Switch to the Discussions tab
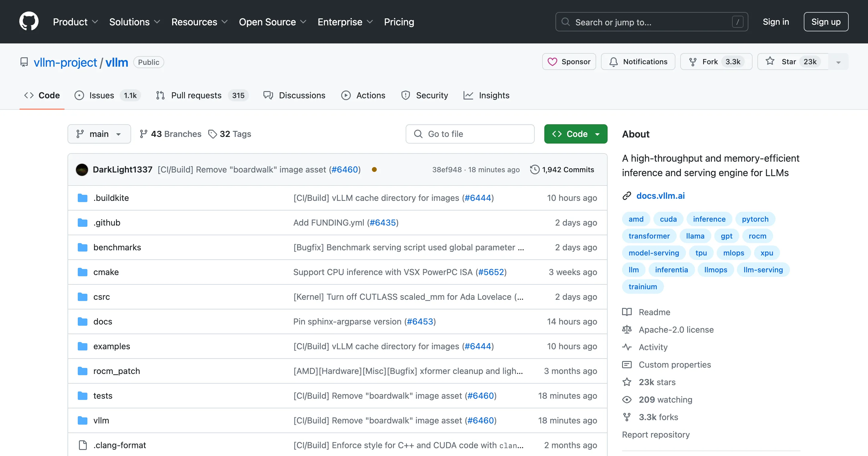Image resolution: width=868 pixels, height=456 pixels. click(295, 95)
